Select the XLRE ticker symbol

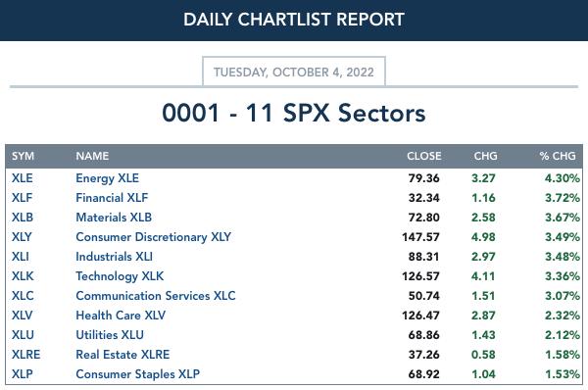[25, 355]
